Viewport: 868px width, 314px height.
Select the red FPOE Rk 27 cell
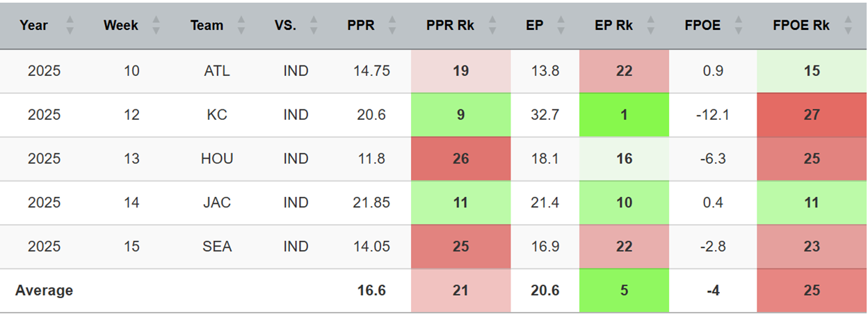pyautogui.click(x=812, y=115)
